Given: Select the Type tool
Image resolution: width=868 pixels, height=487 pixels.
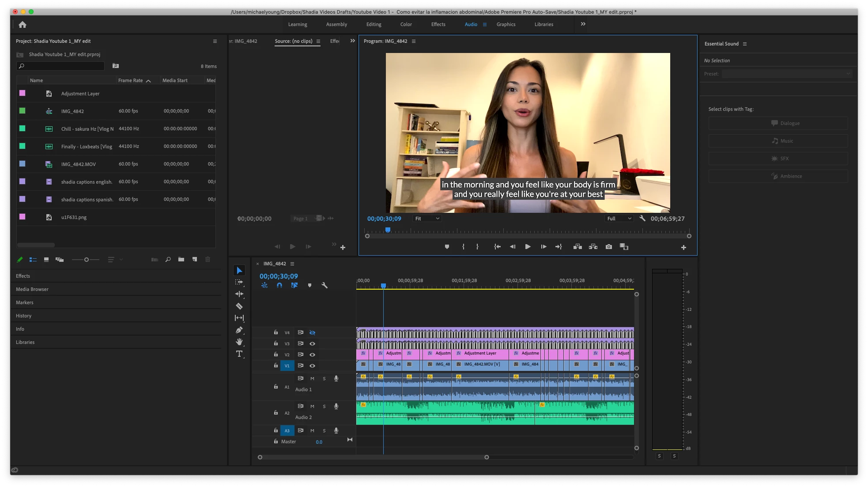Looking at the screenshot, I should coord(239,354).
